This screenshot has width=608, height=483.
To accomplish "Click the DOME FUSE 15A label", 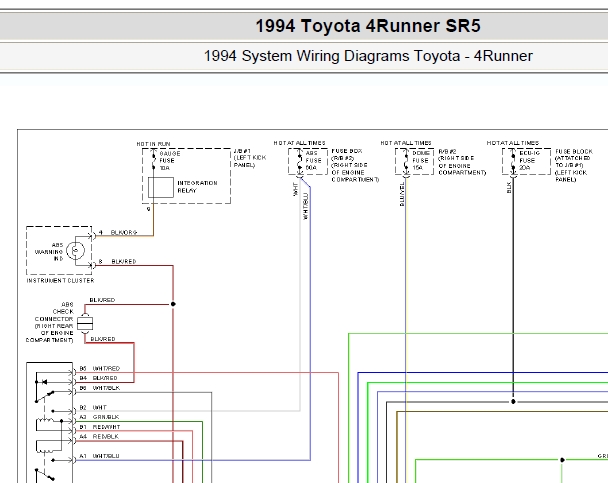I will pos(421,160).
